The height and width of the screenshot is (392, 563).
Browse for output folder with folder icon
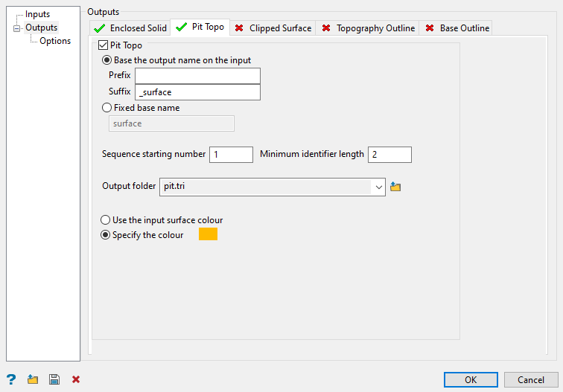pyautogui.click(x=395, y=187)
